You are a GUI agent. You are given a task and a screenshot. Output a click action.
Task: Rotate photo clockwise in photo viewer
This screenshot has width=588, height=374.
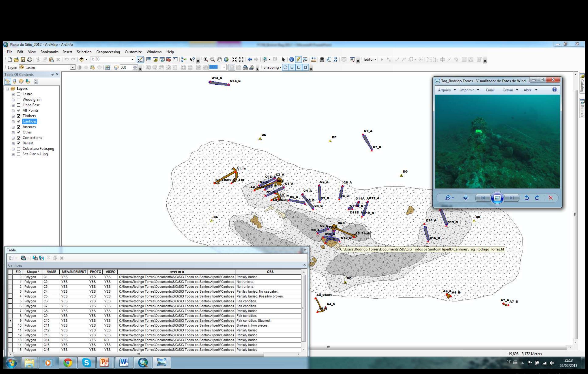537,198
